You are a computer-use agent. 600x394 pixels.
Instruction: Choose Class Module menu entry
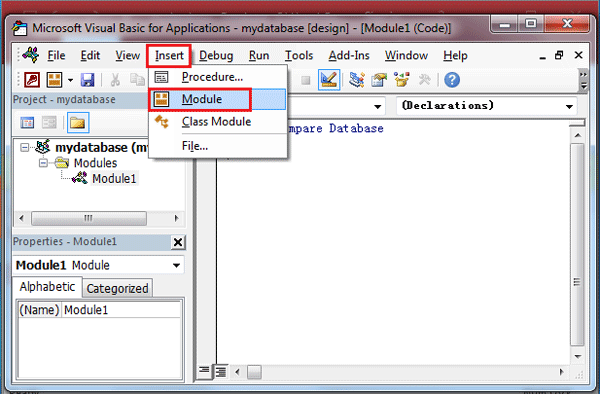click(217, 122)
